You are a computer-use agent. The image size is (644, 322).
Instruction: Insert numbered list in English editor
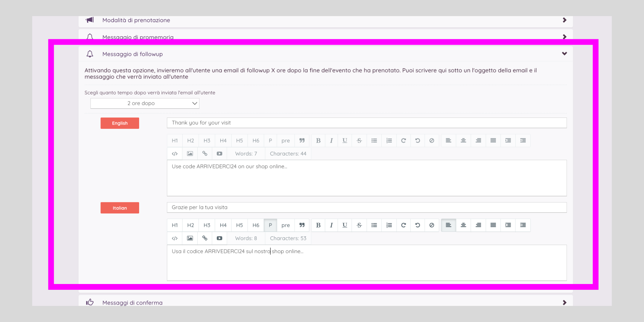tap(389, 140)
